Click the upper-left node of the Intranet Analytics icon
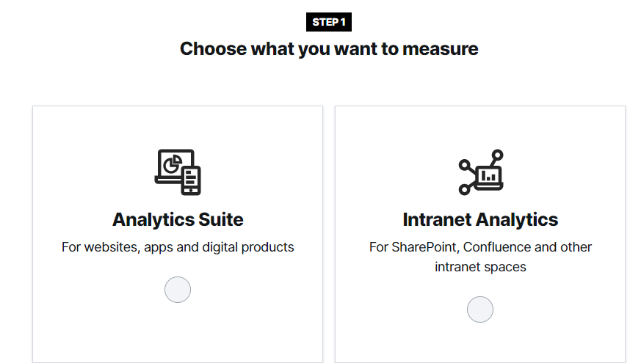This screenshot has height=363, width=630. click(x=464, y=165)
